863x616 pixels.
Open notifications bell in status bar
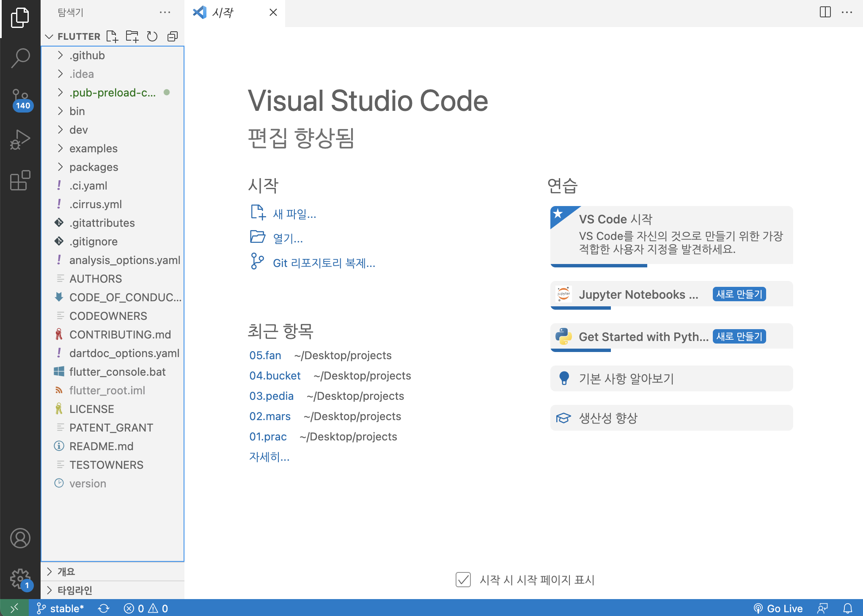(x=848, y=608)
